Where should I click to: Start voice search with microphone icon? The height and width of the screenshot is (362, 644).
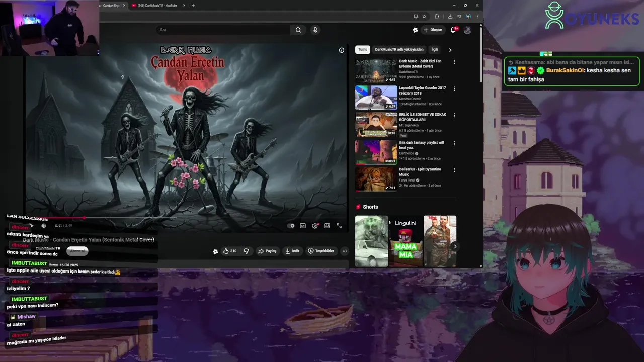coord(315,30)
